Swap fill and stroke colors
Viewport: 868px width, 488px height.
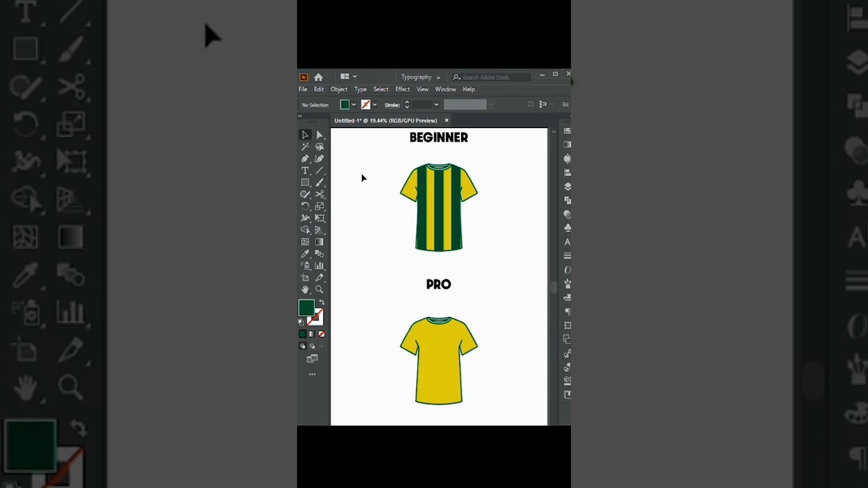[x=322, y=302]
